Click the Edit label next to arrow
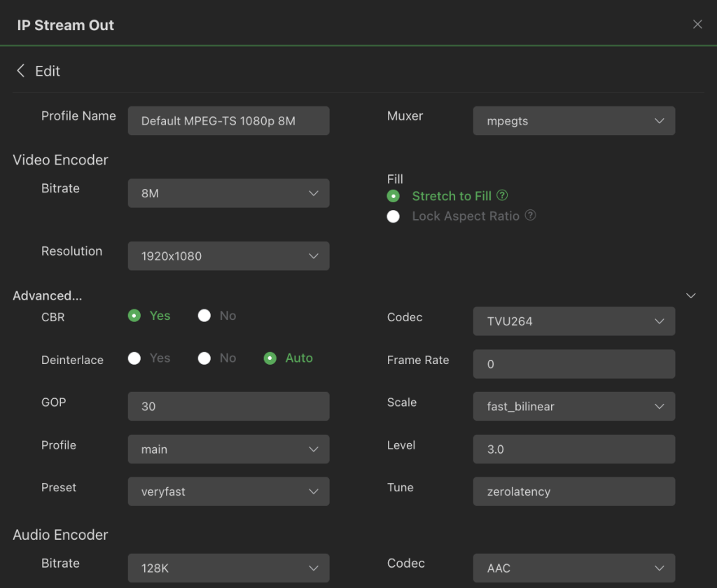This screenshot has height=588, width=717. point(48,71)
